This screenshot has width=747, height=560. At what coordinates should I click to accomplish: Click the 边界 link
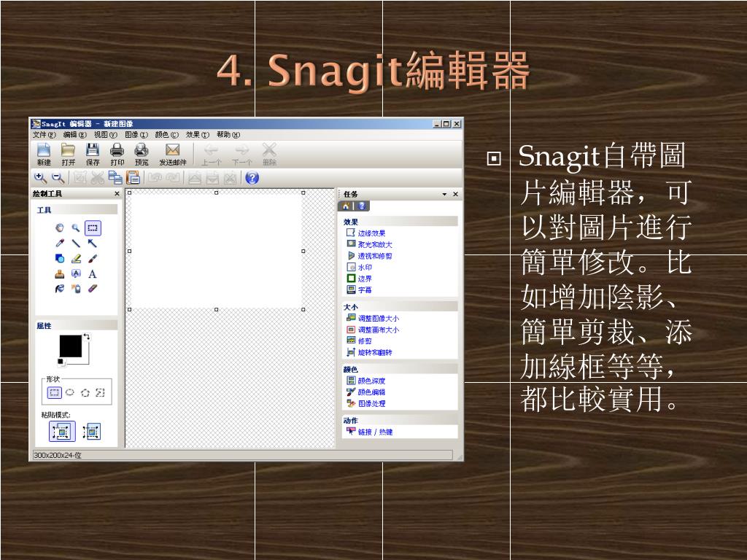click(x=365, y=279)
